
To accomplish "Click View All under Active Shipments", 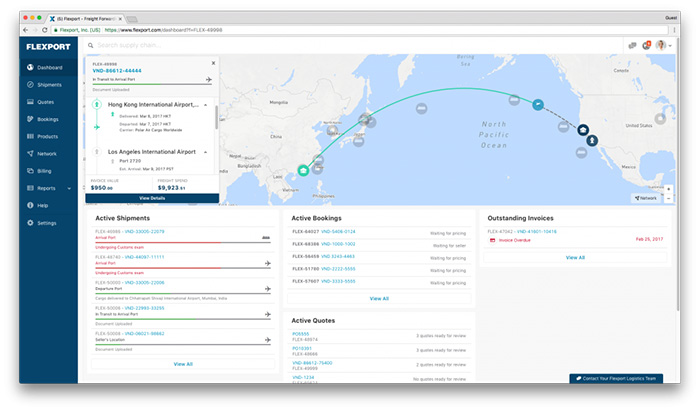I will click(x=183, y=364).
